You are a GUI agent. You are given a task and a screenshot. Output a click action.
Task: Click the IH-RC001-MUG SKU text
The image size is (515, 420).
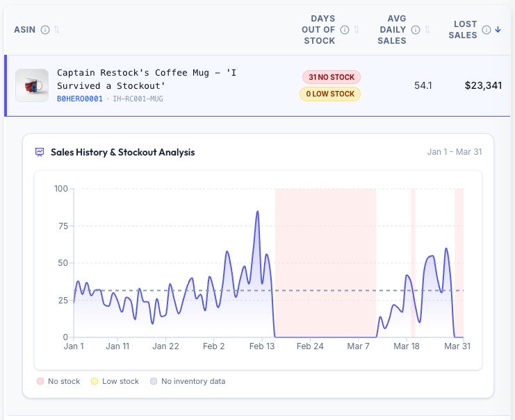pyautogui.click(x=138, y=99)
